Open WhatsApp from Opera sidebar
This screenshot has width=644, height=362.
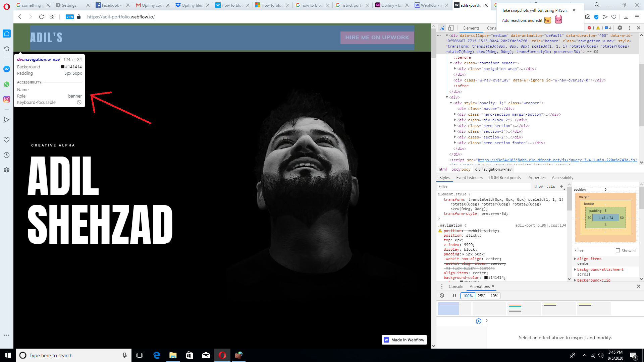pyautogui.click(x=7, y=84)
